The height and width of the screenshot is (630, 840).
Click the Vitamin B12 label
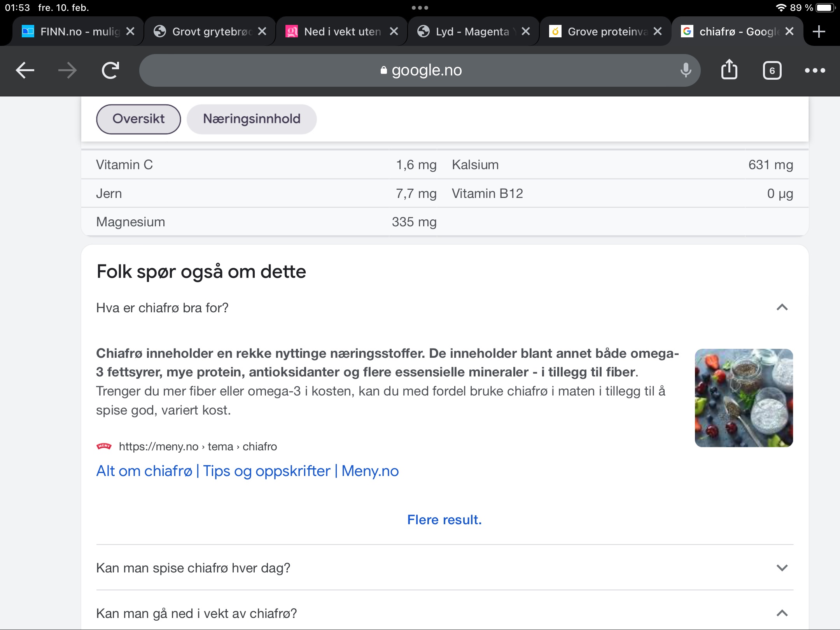487,193
